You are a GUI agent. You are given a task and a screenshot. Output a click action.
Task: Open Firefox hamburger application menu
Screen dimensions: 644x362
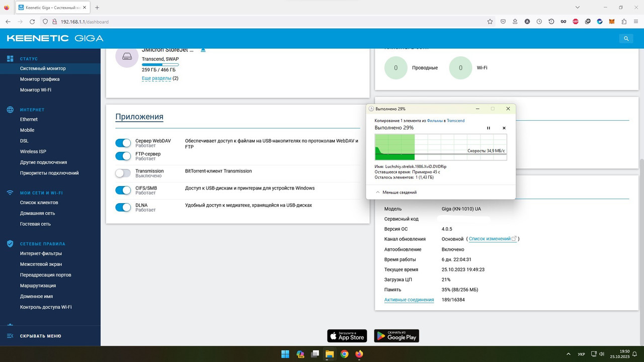(636, 22)
